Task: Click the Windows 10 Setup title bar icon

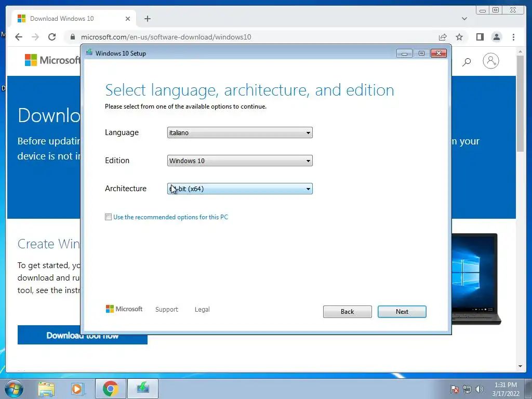Action: 89,52
